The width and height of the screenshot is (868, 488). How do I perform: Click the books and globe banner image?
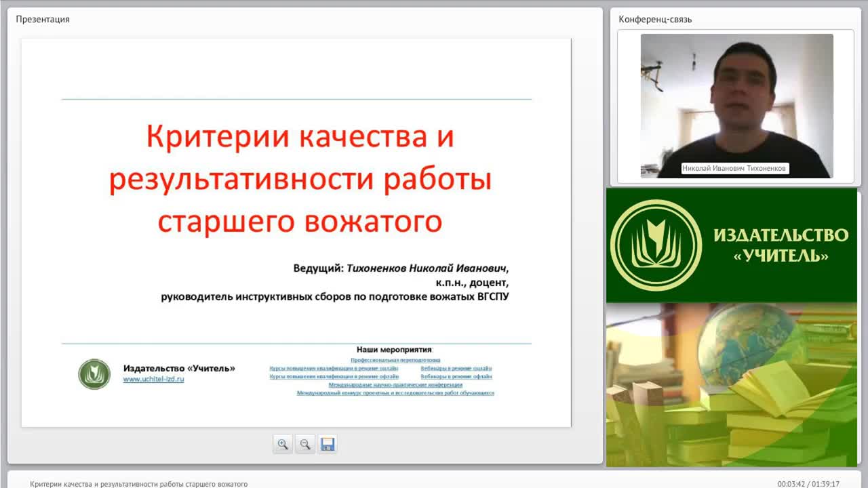(732, 384)
